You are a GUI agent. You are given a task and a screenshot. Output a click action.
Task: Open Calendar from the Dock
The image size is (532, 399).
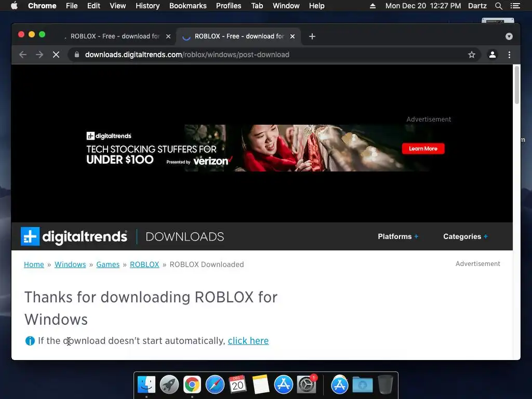[237, 384]
